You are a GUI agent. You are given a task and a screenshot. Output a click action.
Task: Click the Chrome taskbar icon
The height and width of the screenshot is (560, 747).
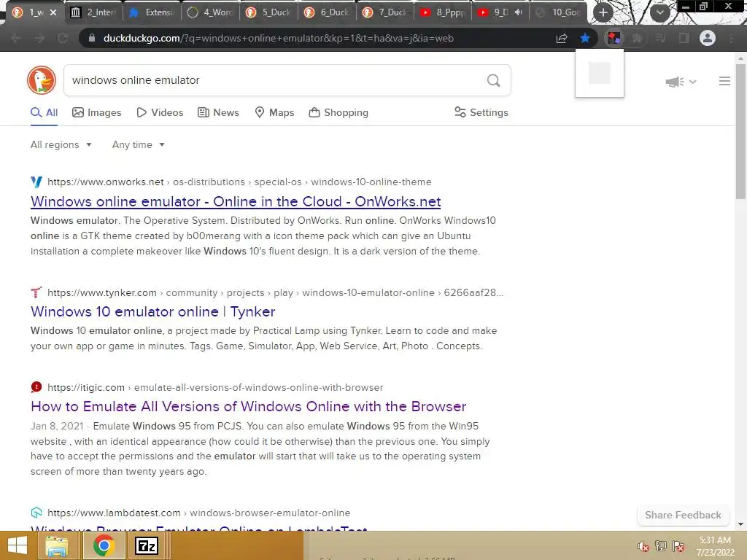pos(104,545)
